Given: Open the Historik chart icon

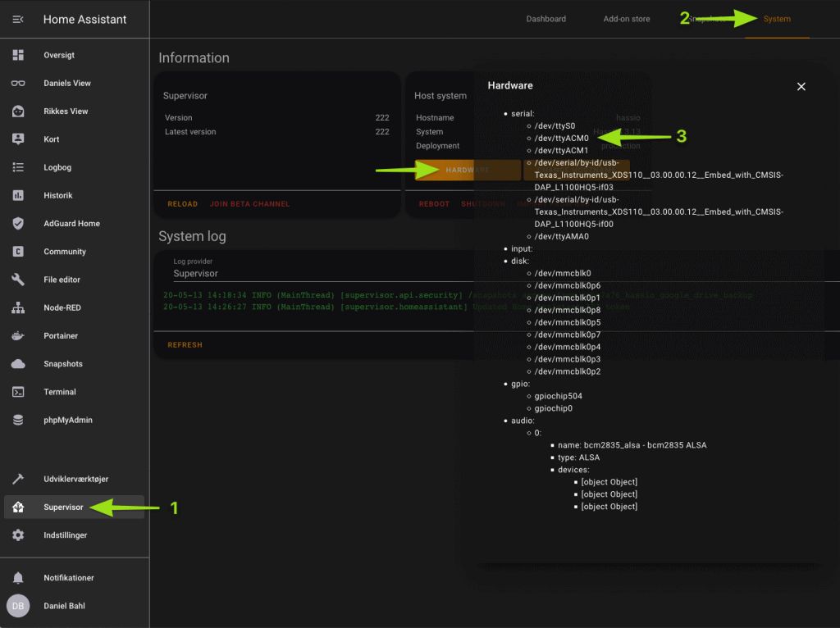Looking at the screenshot, I should pyautogui.click(x=18, y=195).
